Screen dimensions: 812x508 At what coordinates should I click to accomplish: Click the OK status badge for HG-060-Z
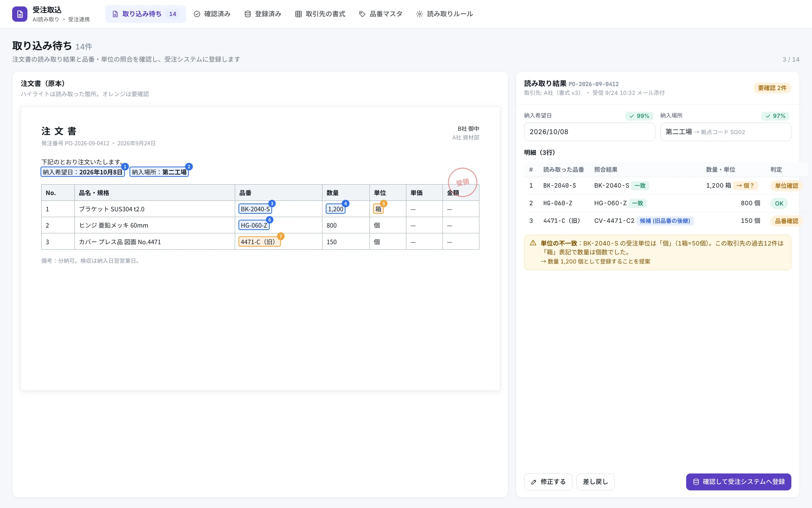[779, 203]
